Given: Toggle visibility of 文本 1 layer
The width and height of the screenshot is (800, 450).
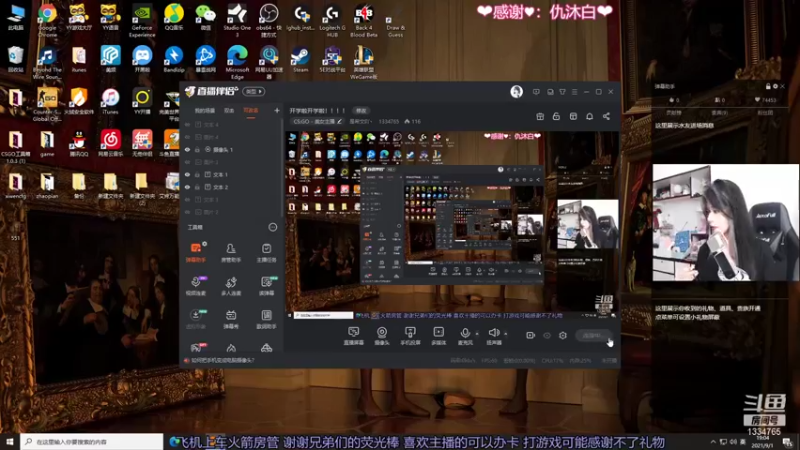Looking at the screenshot, I should [187, 174].
